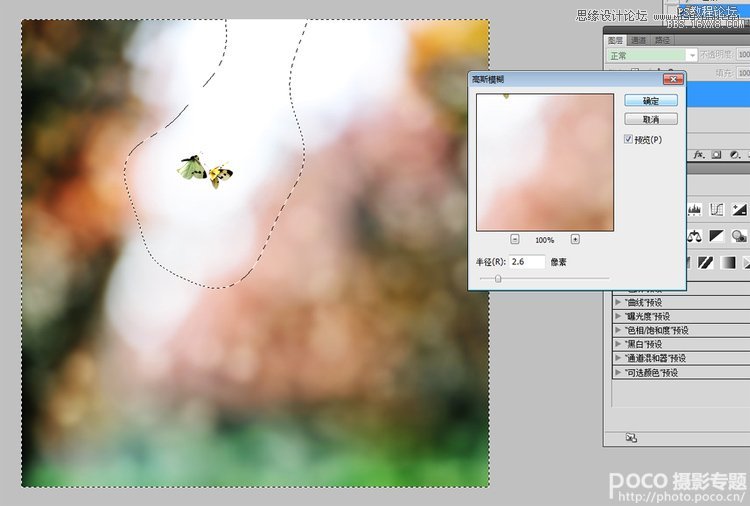This screenshot has width=750, height=506.
Task: Add a Photo Filter adjustment icon
Action: click(739, 236)
